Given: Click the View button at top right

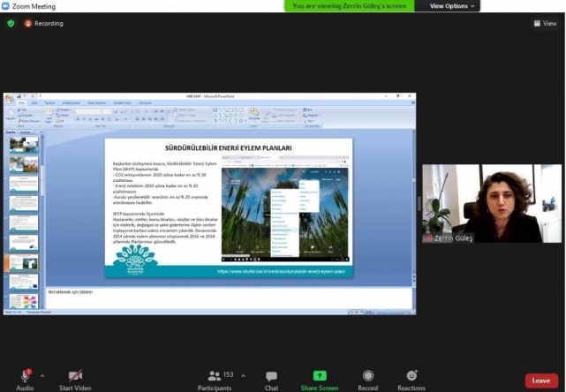Looking at the screenshot, I should click(x=544, y=23).
